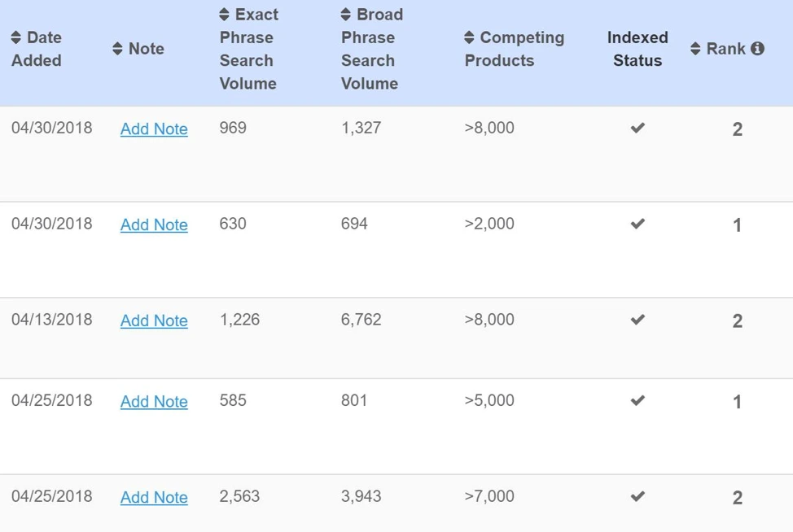Click indexed checkmark in the 585 volume row
Image resolution: width=793 pixels, height=532 pixels.
637,400
